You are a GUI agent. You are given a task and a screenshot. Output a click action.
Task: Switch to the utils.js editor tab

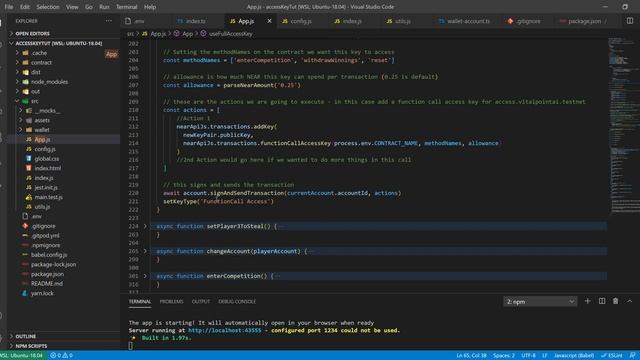pos(402,21)
